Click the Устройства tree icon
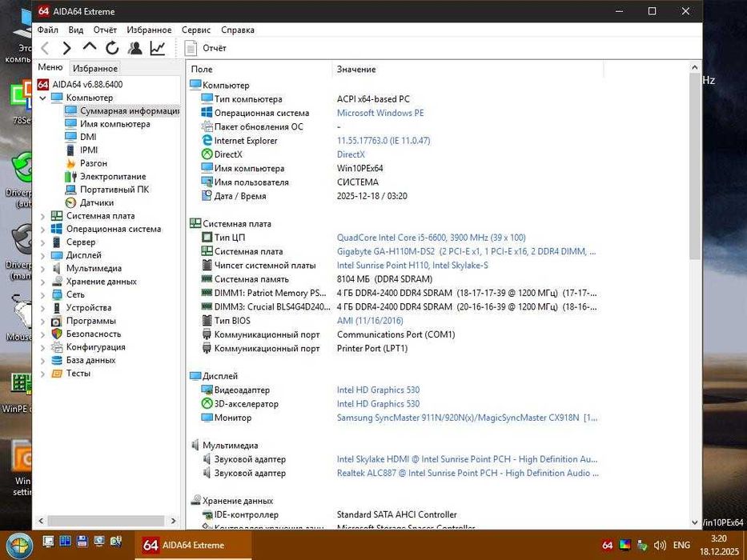 coord(57,308)
